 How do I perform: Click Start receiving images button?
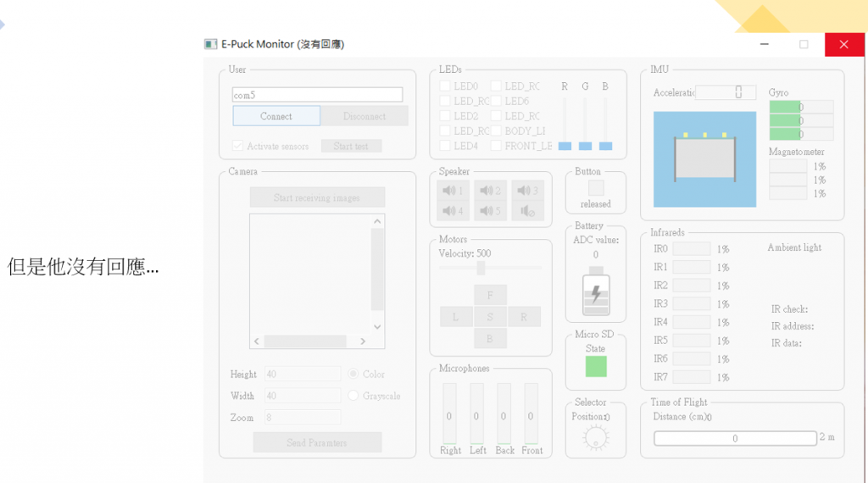click(x=317, y=197)
